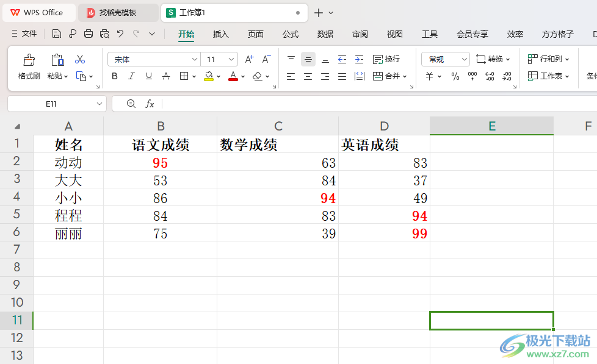The image size is (597, 364).
Task: Expand the Name Box E11 dropdown
Action: [x=99, y=104]
